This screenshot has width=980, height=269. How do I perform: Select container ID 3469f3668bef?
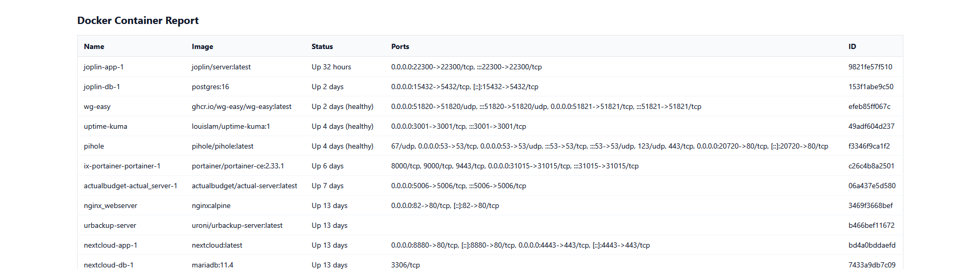tap(871, 205)
